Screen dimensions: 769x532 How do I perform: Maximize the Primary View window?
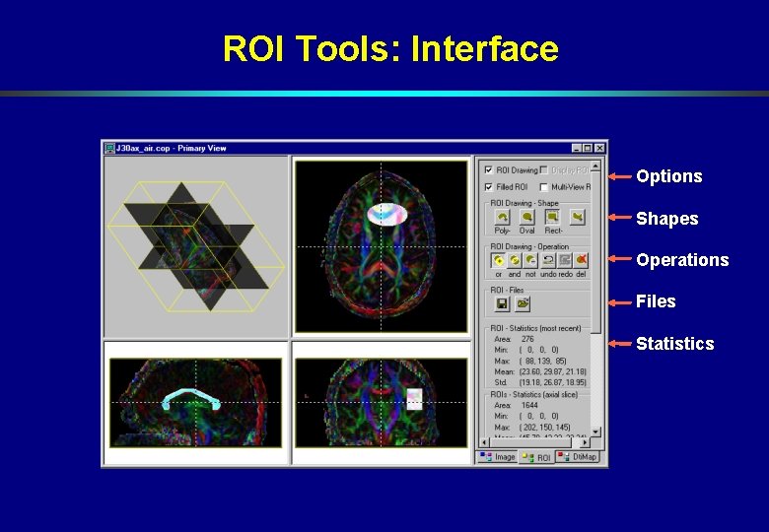(587, 148)
